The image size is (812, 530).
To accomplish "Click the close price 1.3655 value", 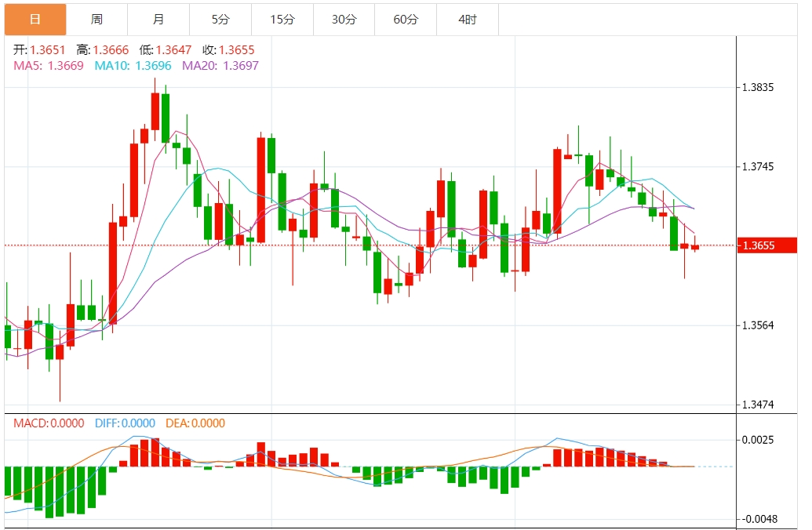I will (x=237, y=50).
